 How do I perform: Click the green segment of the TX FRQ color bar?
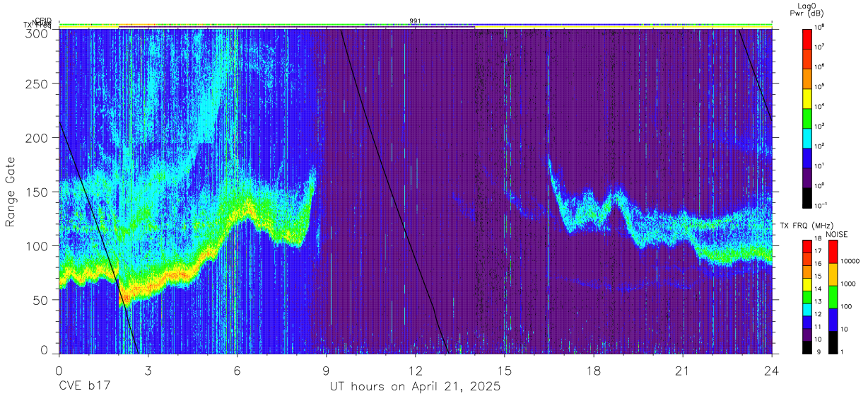tap(807, 297)
